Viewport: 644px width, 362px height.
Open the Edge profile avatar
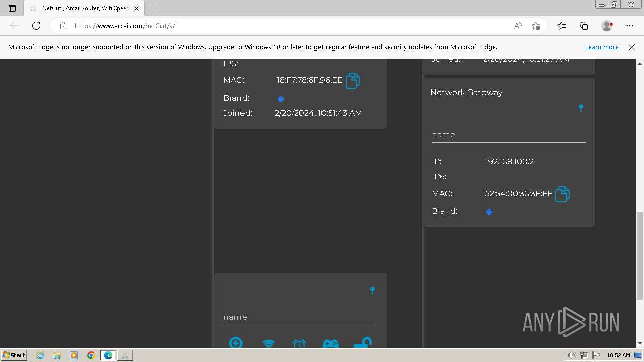[x=607, y=26]
